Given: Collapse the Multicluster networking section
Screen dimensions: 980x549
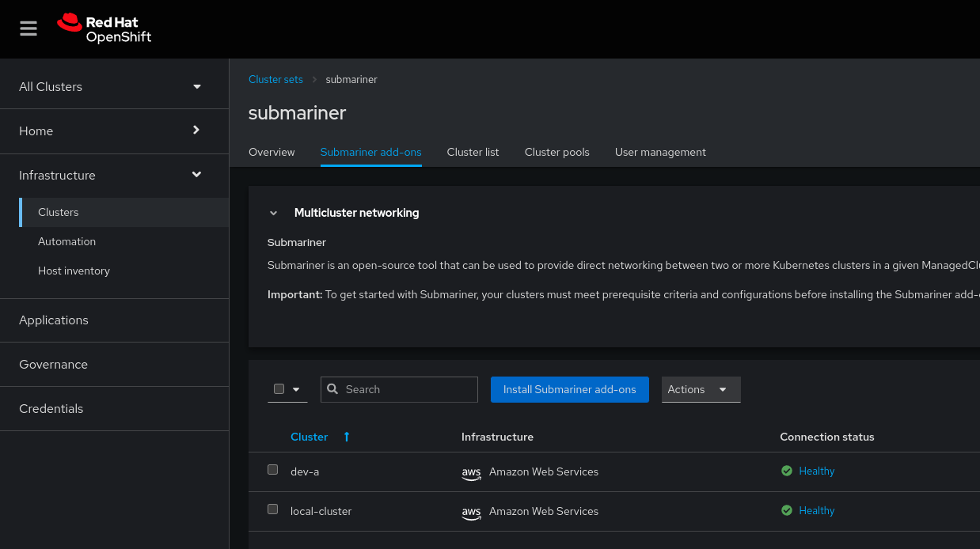Looking at the screenshot, I should click(x=274, y=213).
